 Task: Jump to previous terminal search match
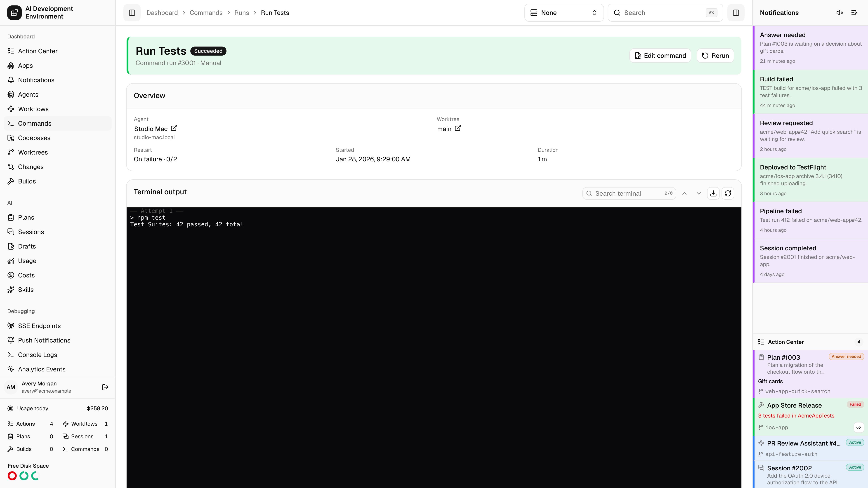point(684,193)
